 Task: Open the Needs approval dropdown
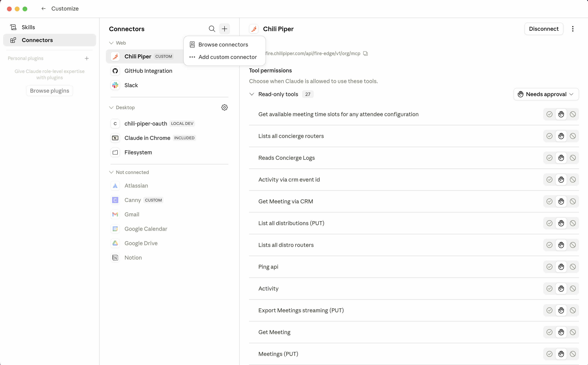tap(546, 94)
